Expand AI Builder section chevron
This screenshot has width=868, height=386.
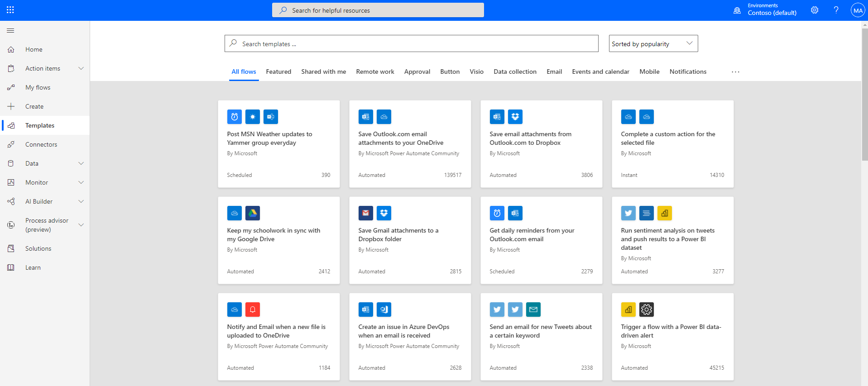81,201
